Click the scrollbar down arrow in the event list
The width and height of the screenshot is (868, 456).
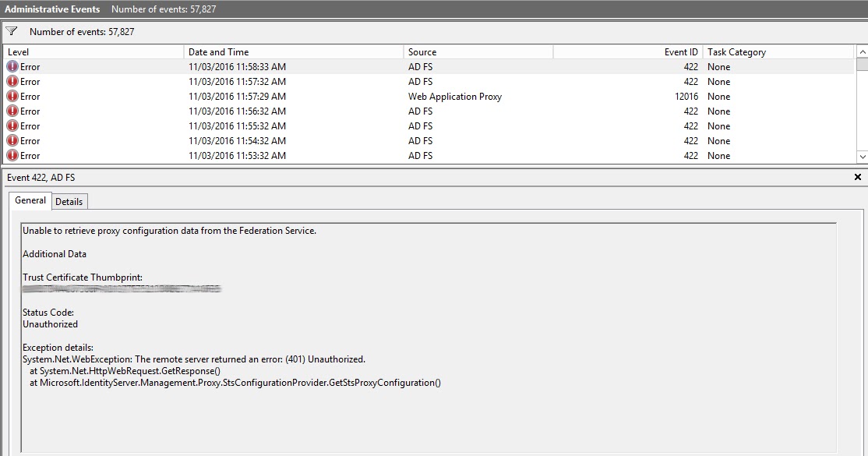[x=861, y=156]
